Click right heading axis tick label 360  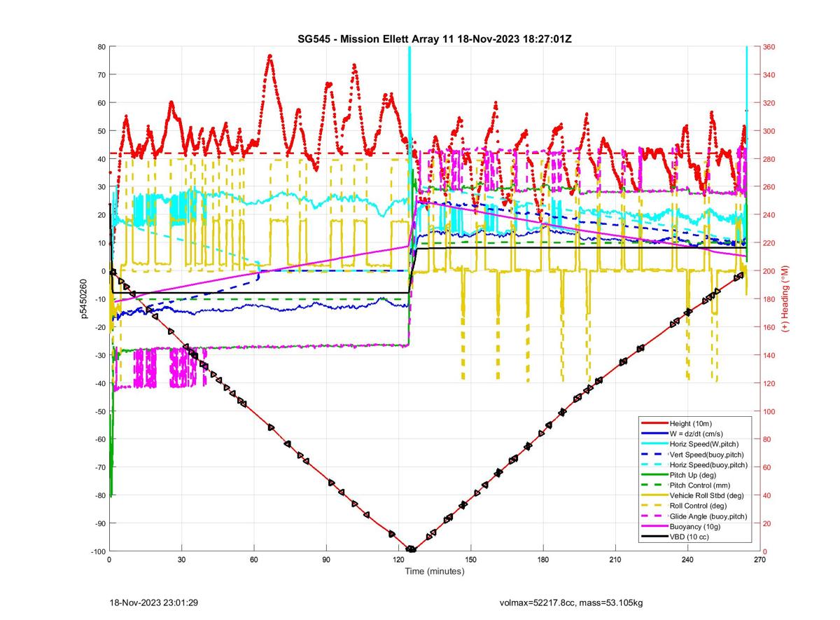[769, 47]
